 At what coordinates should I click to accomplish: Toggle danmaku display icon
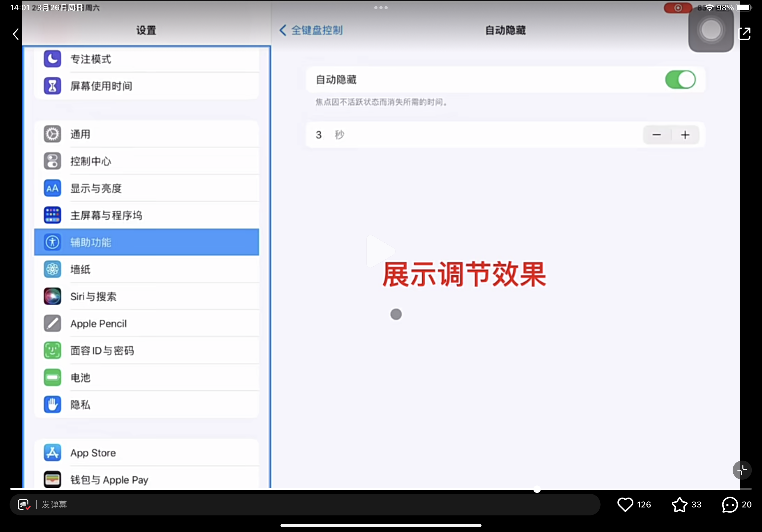(24, 505)
